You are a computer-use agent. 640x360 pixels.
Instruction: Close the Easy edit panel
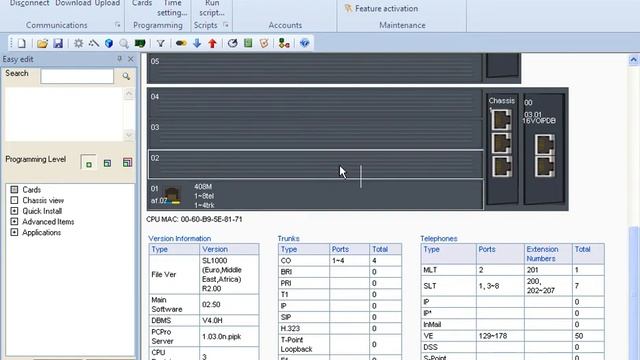pos(131,59)
